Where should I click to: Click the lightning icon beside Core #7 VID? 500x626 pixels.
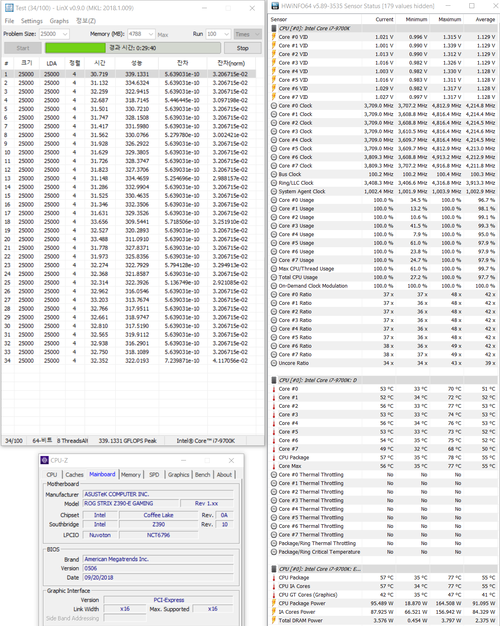pos(274,97)
